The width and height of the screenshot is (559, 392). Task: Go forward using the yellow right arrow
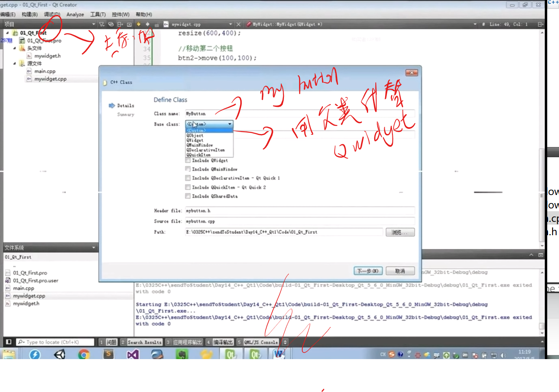click(147, 24)
